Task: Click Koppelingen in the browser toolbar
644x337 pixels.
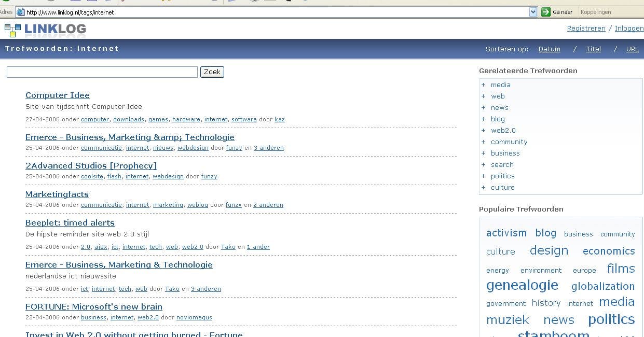Action: tap(595, 11)
